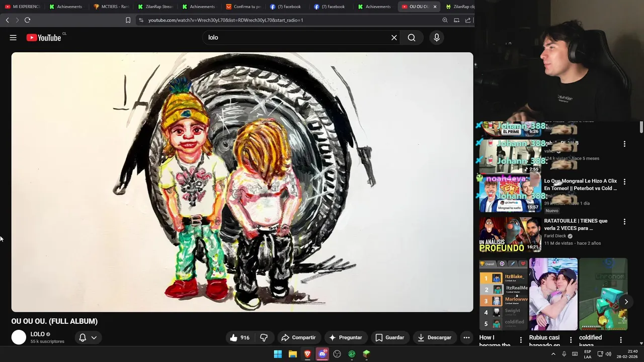This screenshot has height=362, width=644.
Task: Open options for the Rubius casi short
Action: 571,340
